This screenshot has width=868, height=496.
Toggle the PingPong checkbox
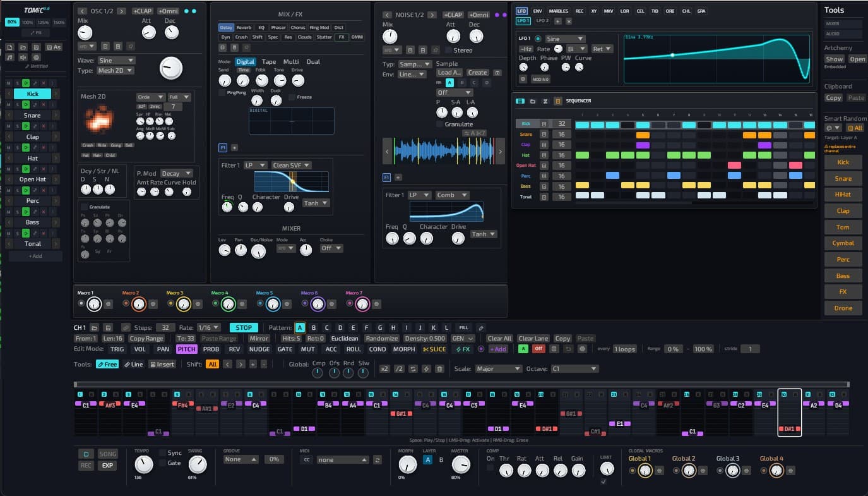(222, 92)
